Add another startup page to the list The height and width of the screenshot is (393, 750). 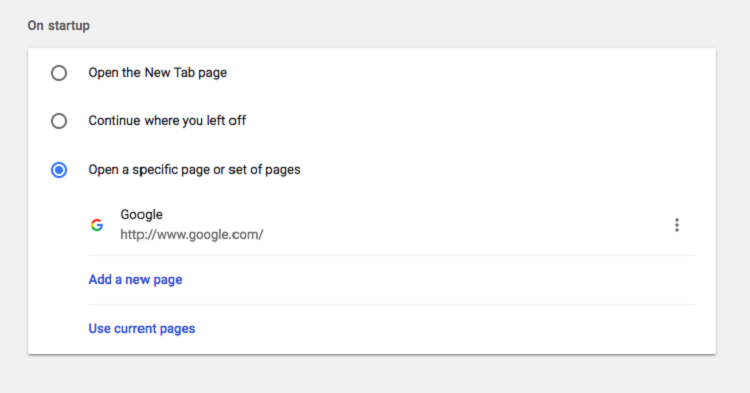tap(135, 280)
